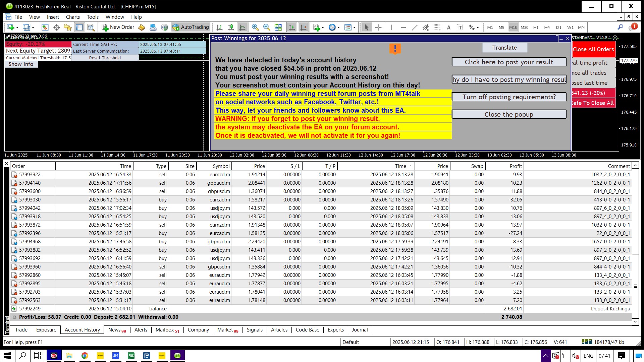Image resolution: width=644 pixels, height=362 pixels.
Task: Select the Draw Trendline tool
Action: click(x=415, y=27)
